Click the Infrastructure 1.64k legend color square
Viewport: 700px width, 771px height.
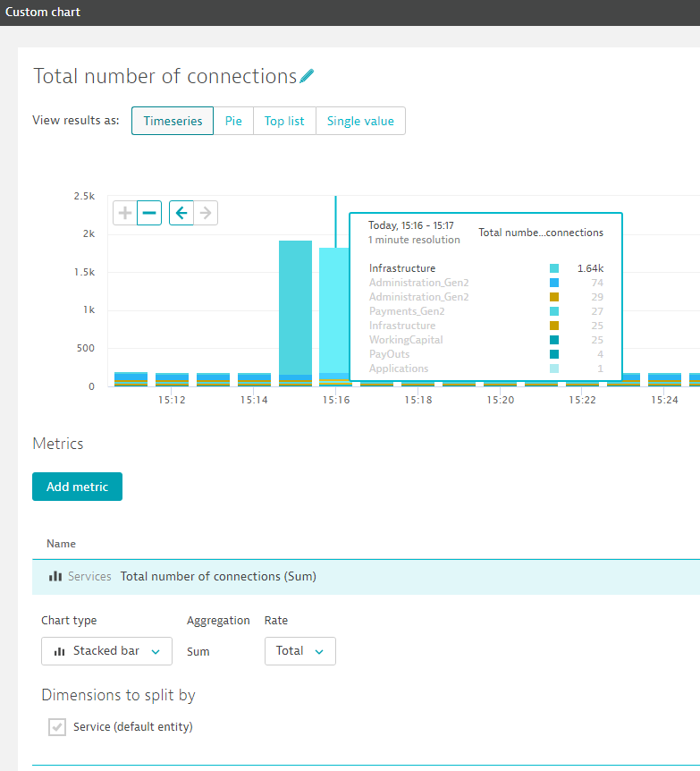[554, 268]
